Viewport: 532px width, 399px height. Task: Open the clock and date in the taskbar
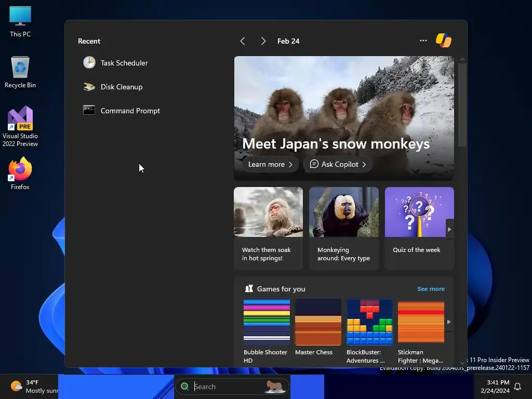495,387
